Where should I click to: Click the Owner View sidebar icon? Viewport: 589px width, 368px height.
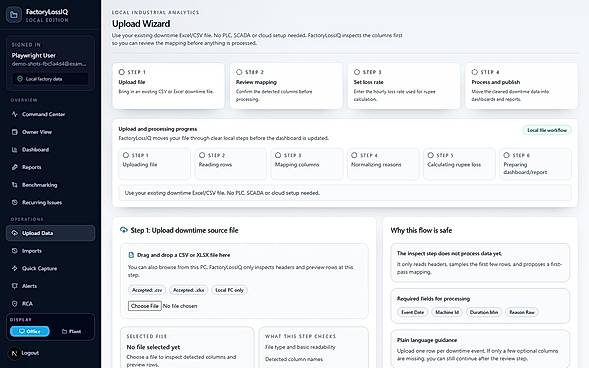(x=15, y=132)
